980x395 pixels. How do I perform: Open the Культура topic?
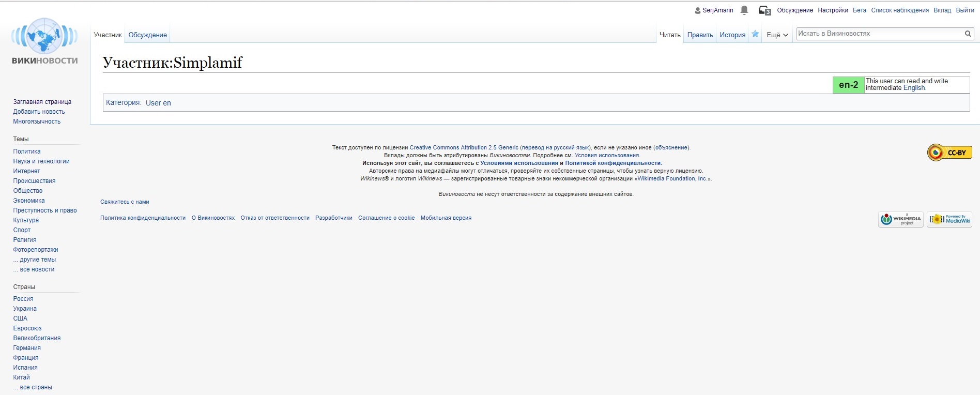[x=26, y=220]
